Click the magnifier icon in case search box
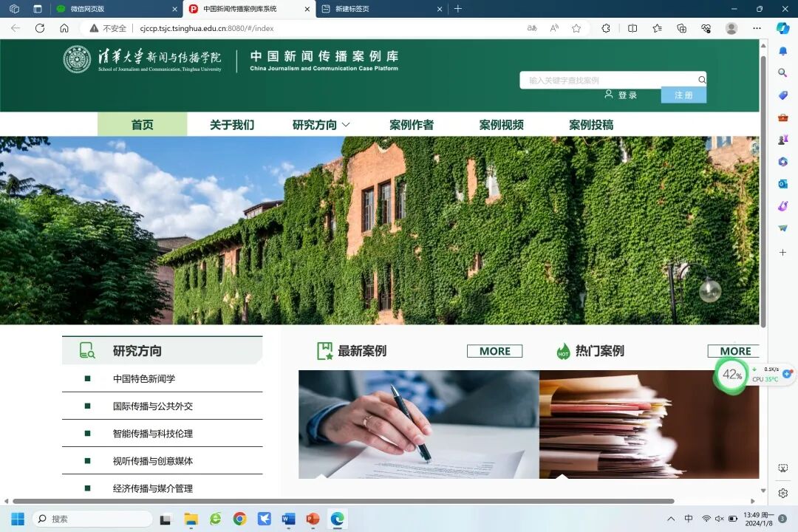The height and width of the screenshot is (532, 798). [702, 79]
